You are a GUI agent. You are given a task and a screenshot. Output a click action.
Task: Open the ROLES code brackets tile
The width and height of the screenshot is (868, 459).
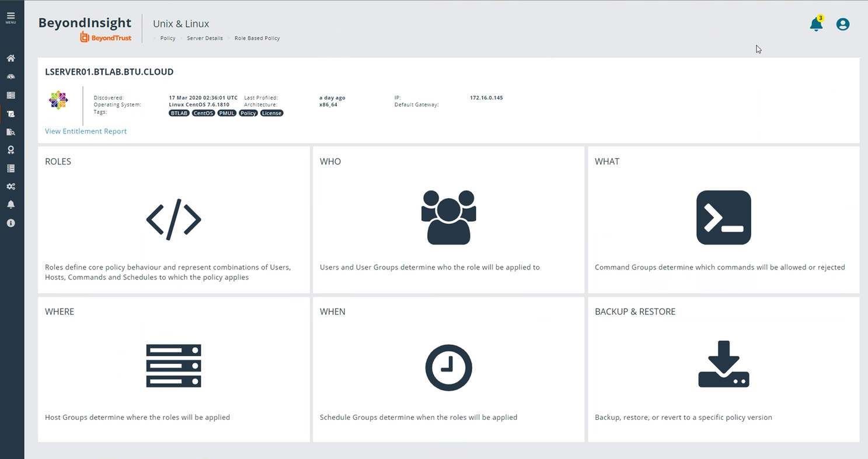(173, 220)
